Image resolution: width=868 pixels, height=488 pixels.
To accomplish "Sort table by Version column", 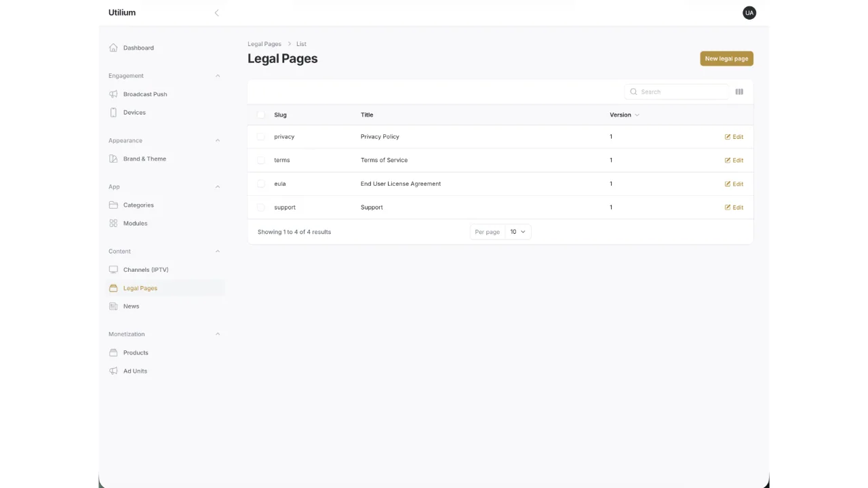I will pyautogui.click(x=625, y=115).
